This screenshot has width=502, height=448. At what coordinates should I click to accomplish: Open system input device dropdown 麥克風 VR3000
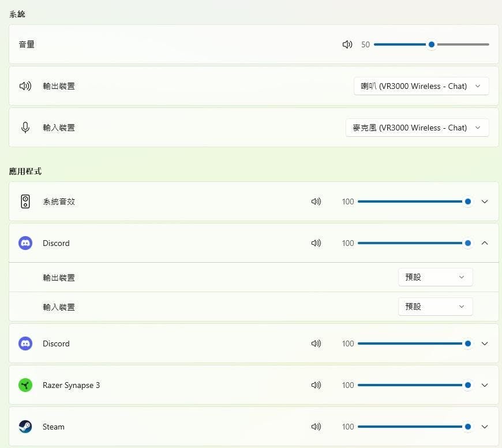[417, 128]
